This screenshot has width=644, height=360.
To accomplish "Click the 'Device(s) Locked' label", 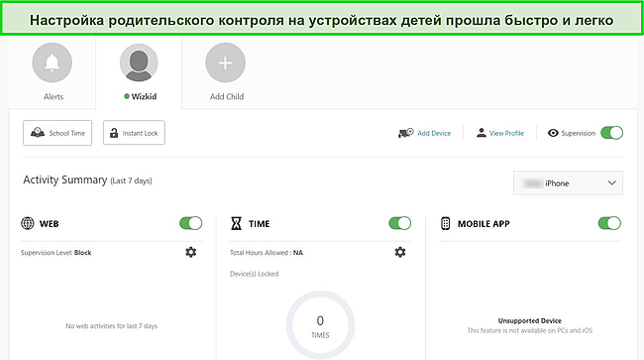I will tap(255, 274).
